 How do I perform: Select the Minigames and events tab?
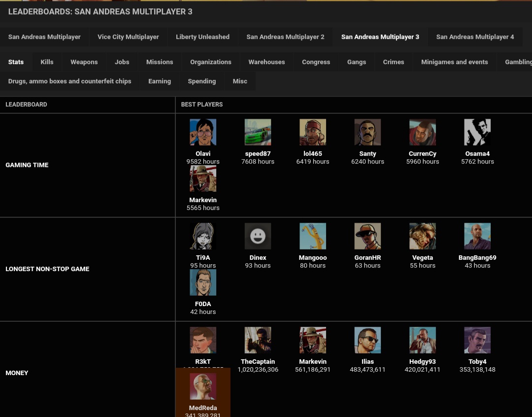455,62
